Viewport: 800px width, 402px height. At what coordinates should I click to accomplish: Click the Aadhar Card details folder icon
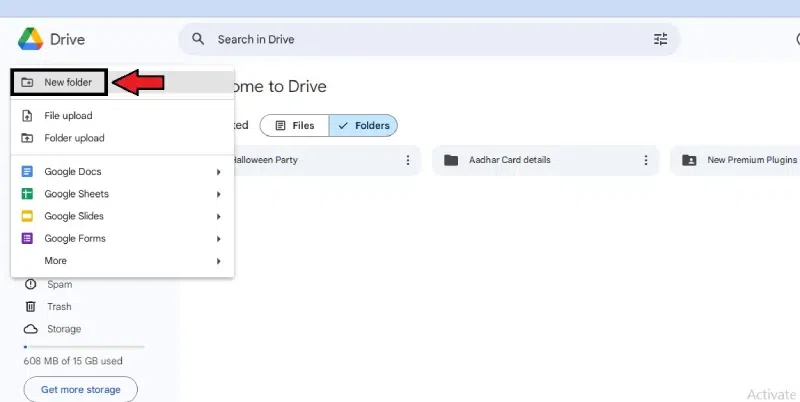tap(451, 160)
